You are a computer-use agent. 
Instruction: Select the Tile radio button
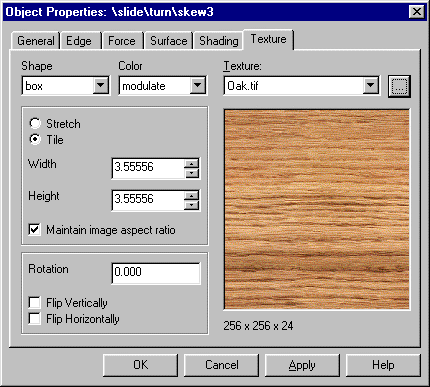pos(35,139)
